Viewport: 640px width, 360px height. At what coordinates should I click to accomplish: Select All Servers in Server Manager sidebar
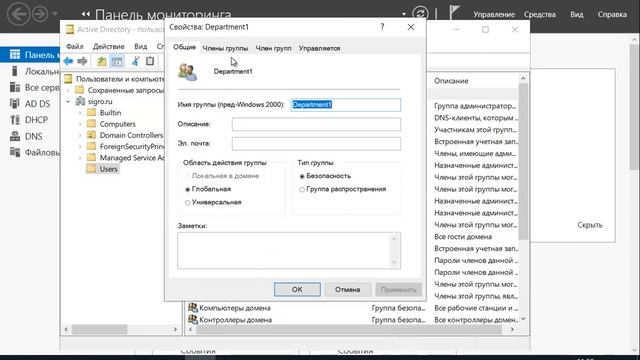click(x=35, y=87)
